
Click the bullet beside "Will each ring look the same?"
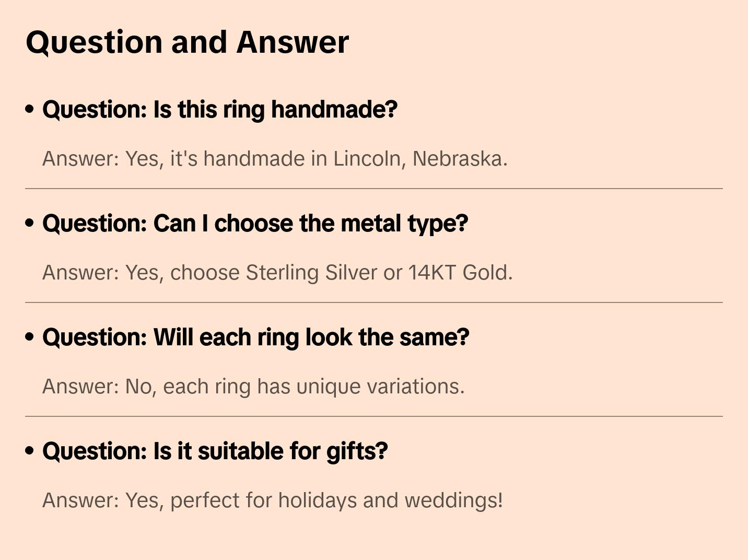(30, 337)
